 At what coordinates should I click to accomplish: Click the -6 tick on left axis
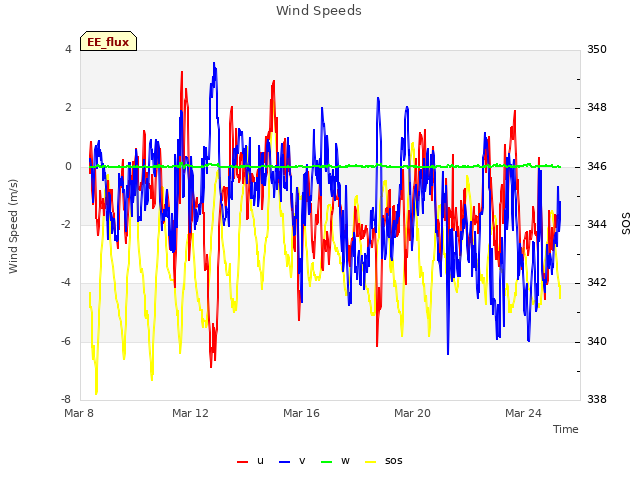pos(66,341)
